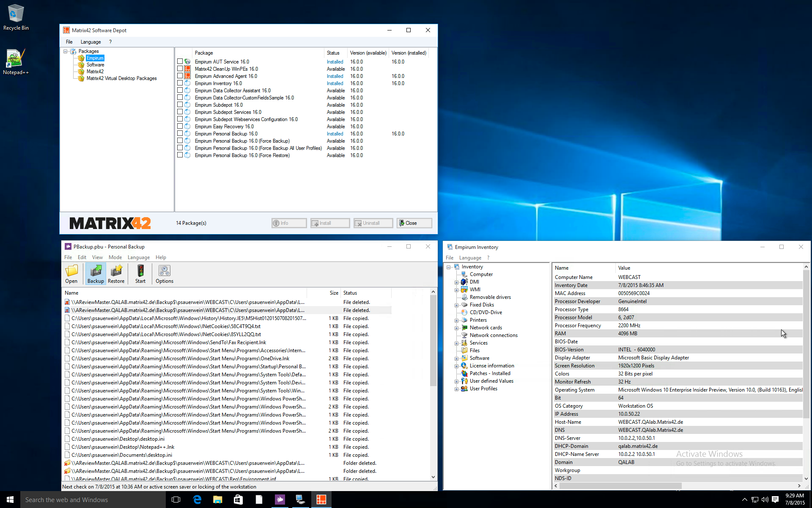
Task: Click the Start traffic light icon
Action: pos(140,273)
